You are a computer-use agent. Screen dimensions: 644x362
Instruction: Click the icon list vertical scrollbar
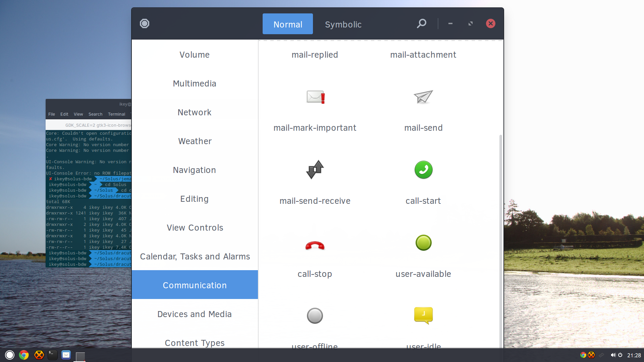pos(500,241)
